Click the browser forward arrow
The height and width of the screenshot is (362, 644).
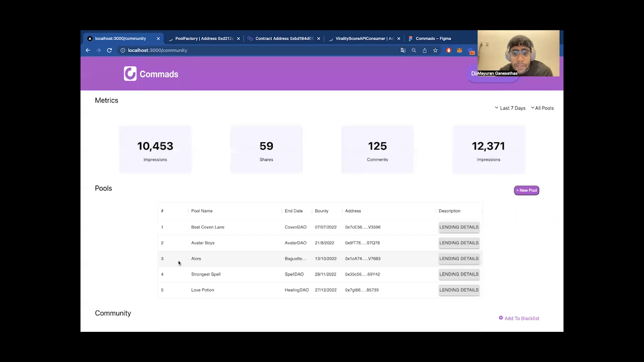pos(98,50)
